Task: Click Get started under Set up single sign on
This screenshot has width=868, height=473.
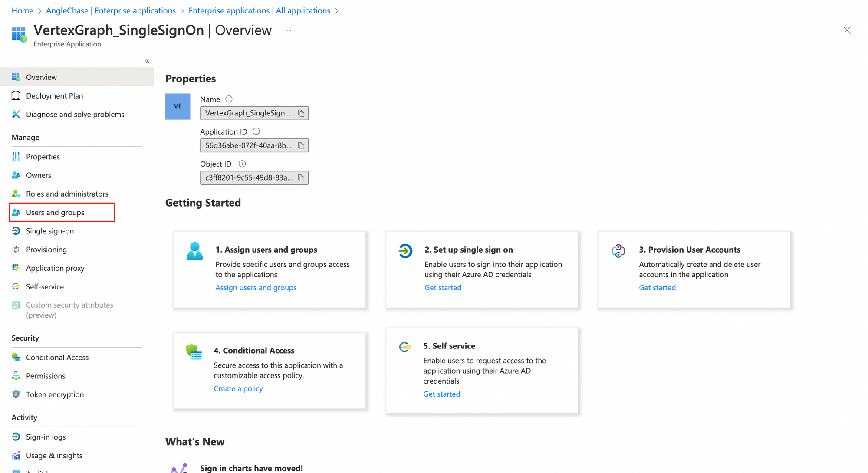Action: click(443, 287)
